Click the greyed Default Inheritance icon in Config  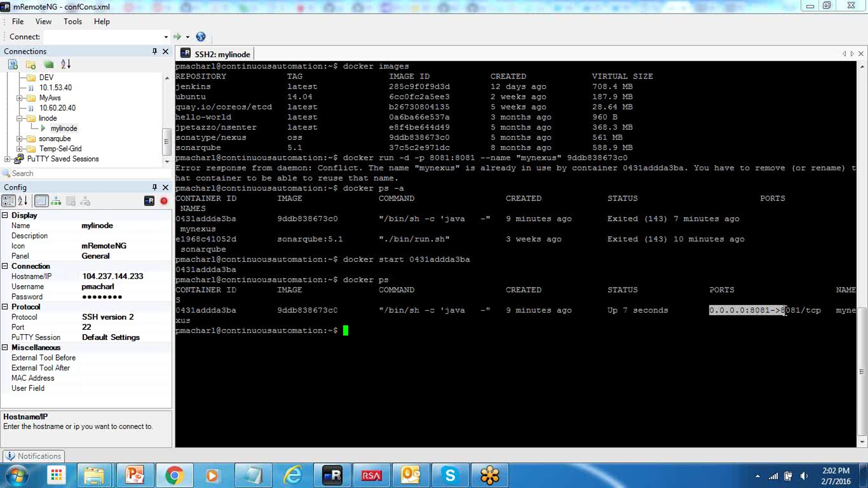(85, 201)
